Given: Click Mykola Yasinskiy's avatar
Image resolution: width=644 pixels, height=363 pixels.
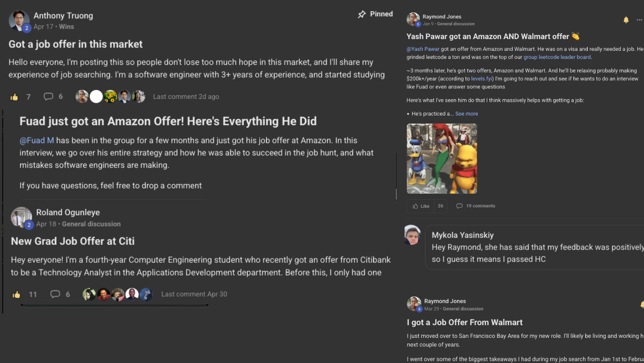Looking at the screenshot, I should coord(413,234).
